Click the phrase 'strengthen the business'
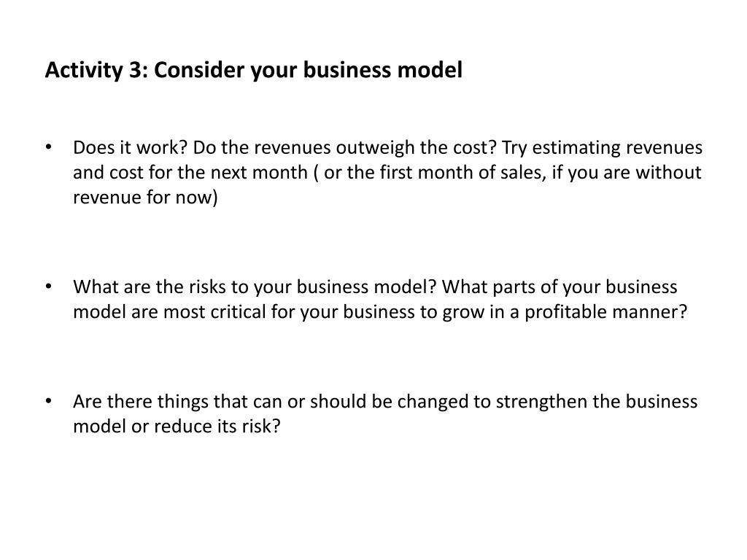The width and height of the screenshot is (747, 560). (x=597, y=402)
